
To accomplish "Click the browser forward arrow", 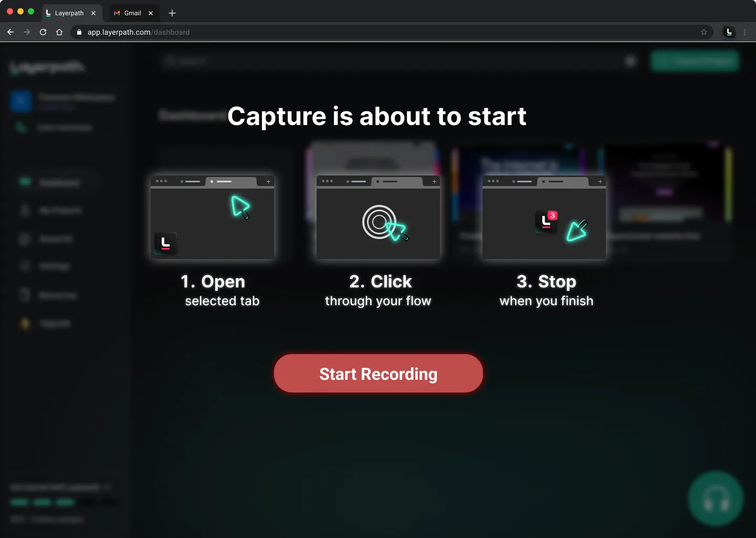I will [27, 32].
